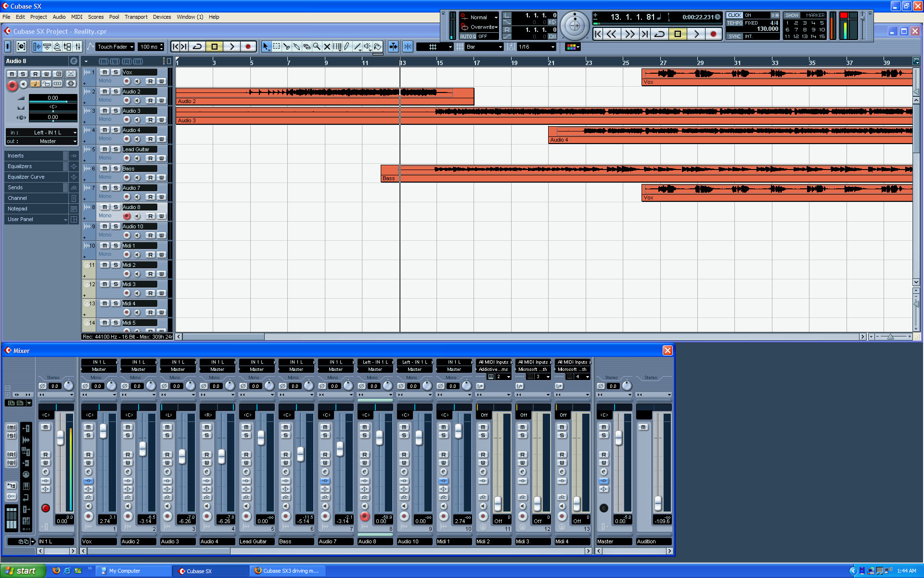Image resolution: width=924 pixels, height=578 pixels.
Task: Pick the Split scissors tool
Action: [x=286, y=47]
